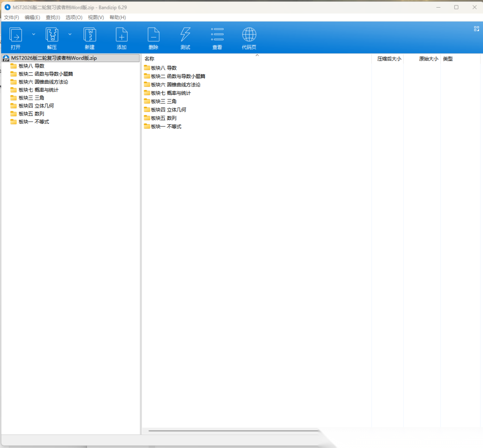Expand the dropdown arrow beside Extract (解压)
483x448 pixels.
point(70,34)
